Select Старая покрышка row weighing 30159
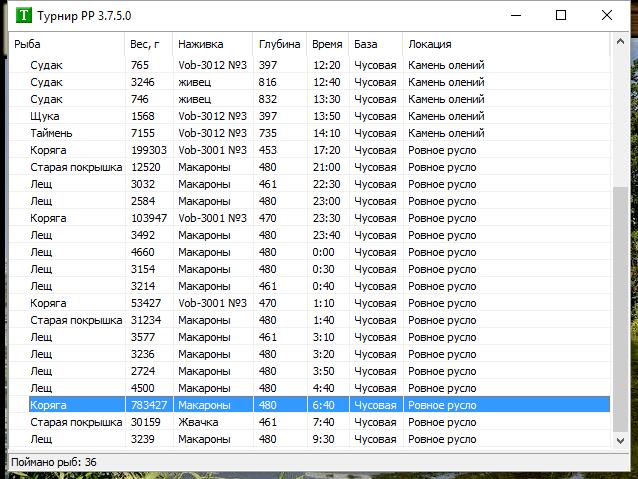This screenshot has width=638, height=479. click(309, 422)
